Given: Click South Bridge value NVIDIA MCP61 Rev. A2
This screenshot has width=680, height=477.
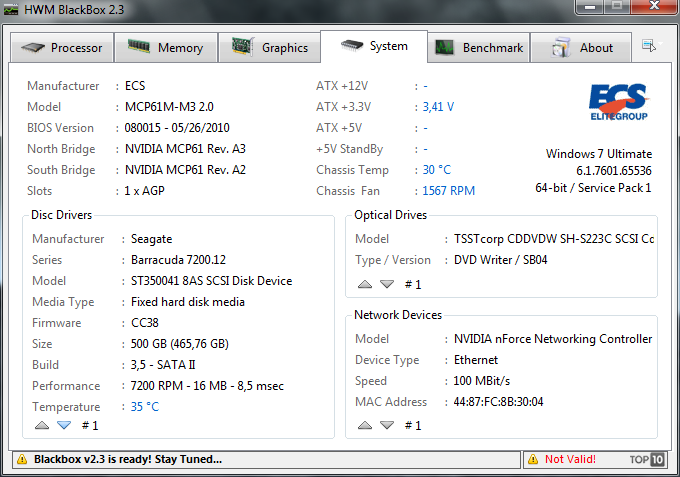Looking at the screenshot, I should point(185,170).
